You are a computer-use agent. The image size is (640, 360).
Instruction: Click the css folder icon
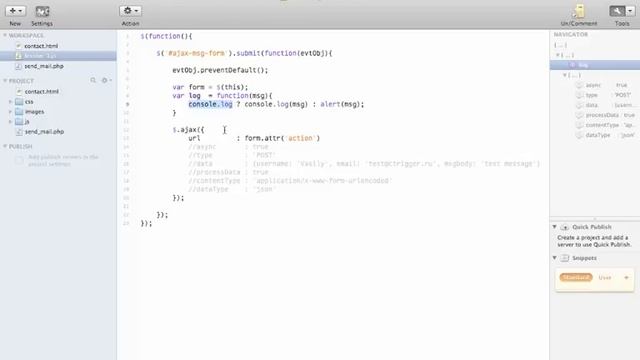click(x=19, y=102)
